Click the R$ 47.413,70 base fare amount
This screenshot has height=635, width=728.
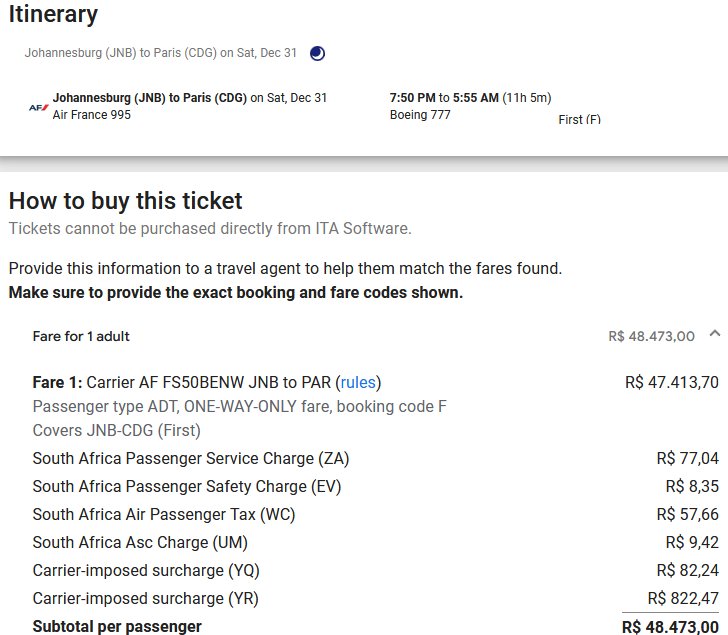(671, 382)
